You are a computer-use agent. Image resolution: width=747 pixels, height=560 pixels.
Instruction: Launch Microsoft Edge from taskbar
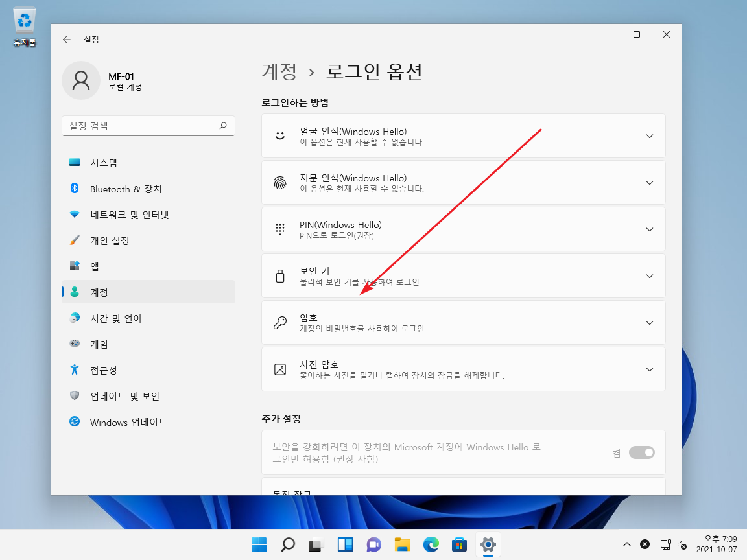point(431,544)
